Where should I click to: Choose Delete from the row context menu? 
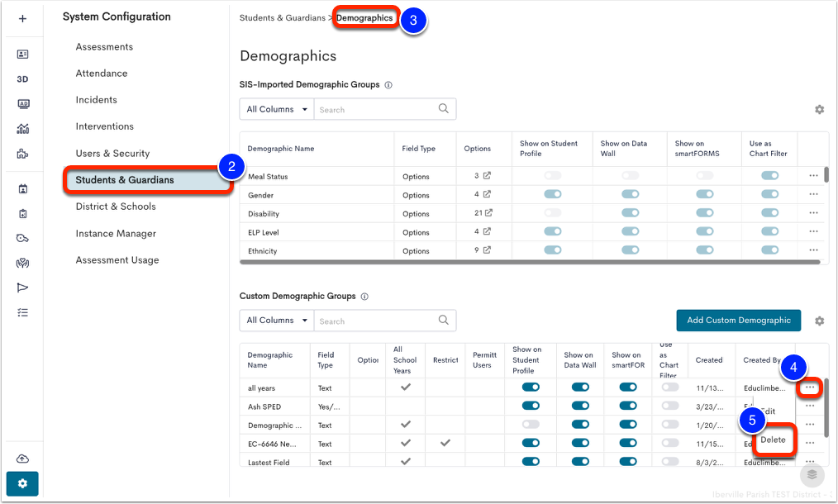[773, 440]
